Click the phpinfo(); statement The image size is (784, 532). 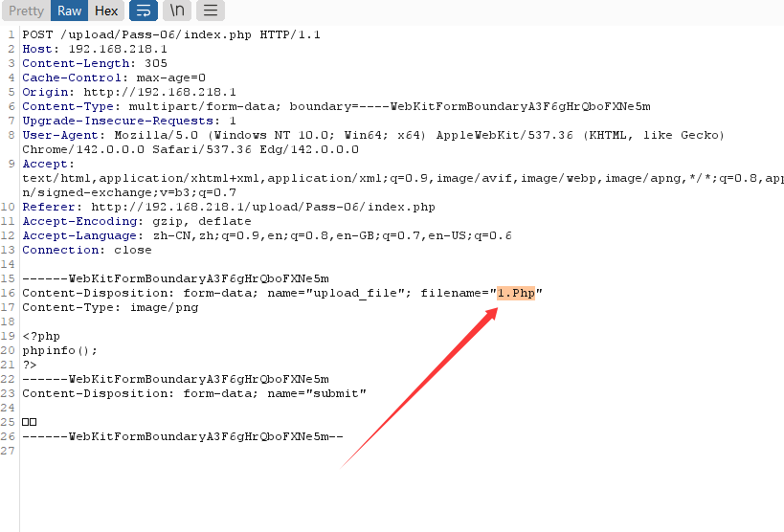click(59, 350)
